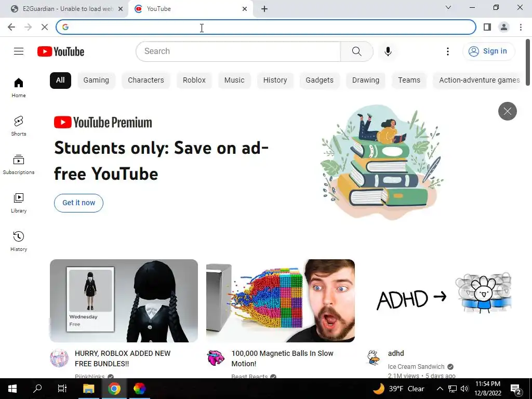Select the All filter chip
Viewport: 532px width, 399px height.
(60, 81)
